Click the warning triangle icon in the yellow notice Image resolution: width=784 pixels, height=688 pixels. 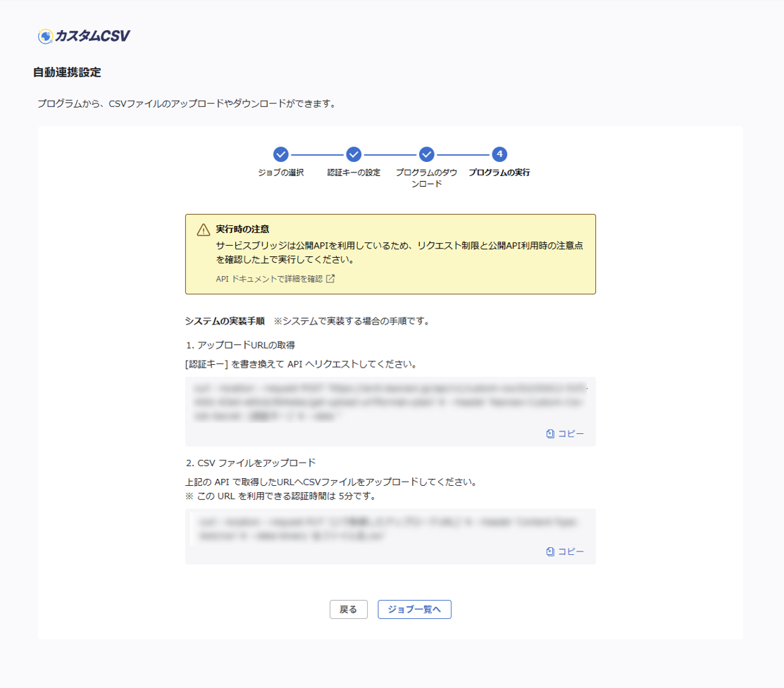(x=203, y=227)
